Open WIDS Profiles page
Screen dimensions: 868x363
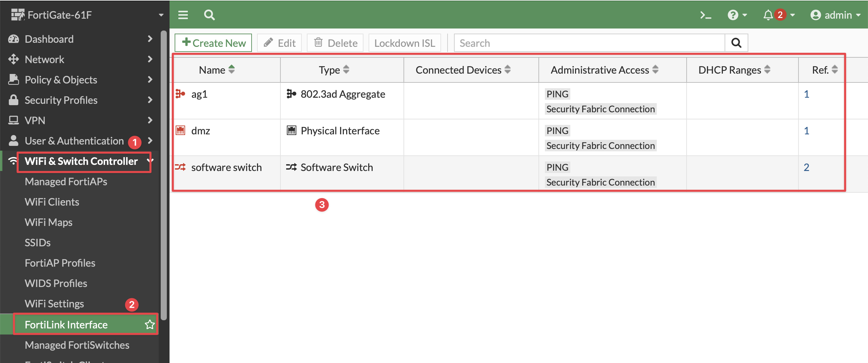coord(56,283)
